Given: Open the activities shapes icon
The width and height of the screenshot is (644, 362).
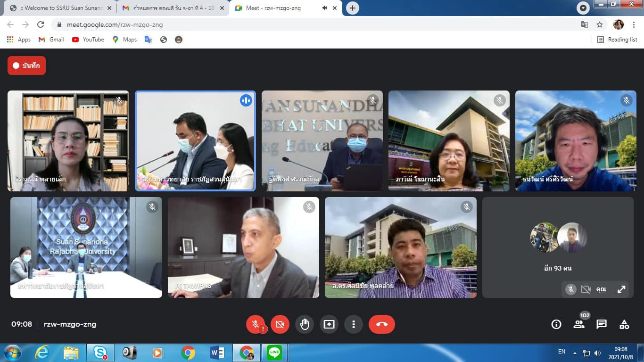Looking at the screenshot, I should point(624,324).
